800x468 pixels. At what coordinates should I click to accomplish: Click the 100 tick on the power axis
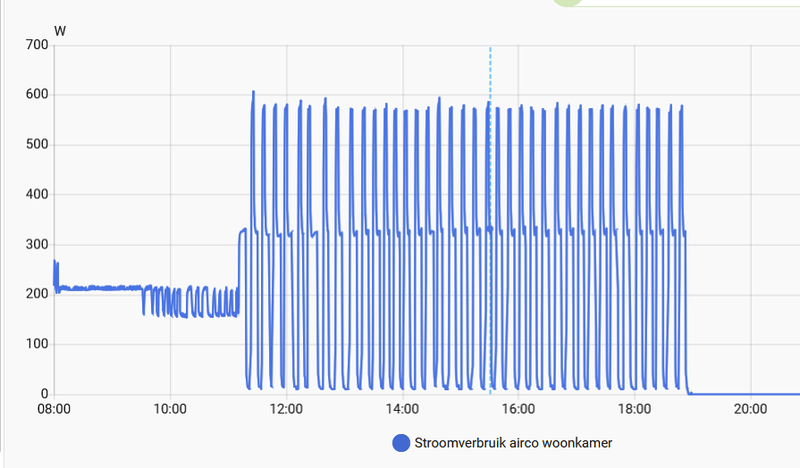click(37, 344)
